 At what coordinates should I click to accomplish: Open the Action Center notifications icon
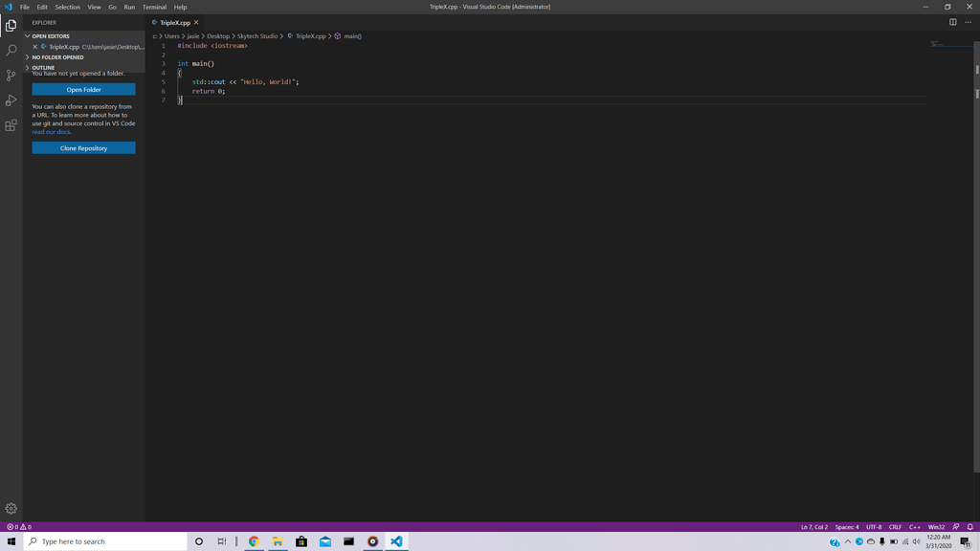(x=966, y=541)
